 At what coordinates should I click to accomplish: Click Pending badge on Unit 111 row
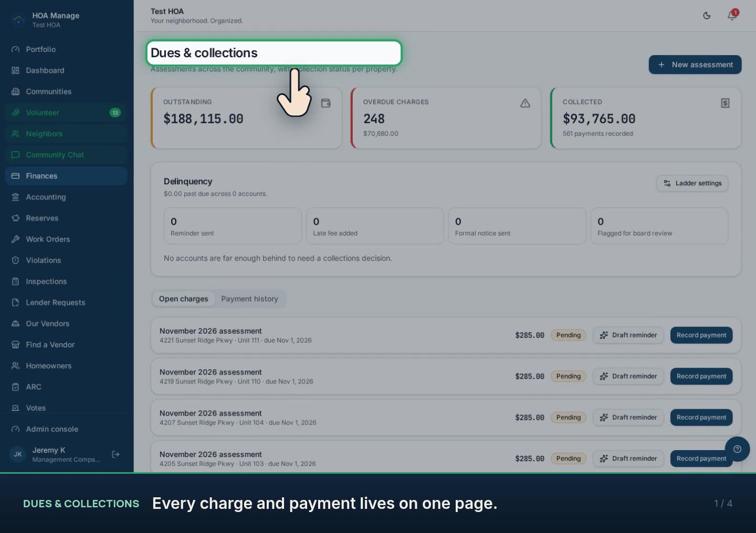point(568,335)
